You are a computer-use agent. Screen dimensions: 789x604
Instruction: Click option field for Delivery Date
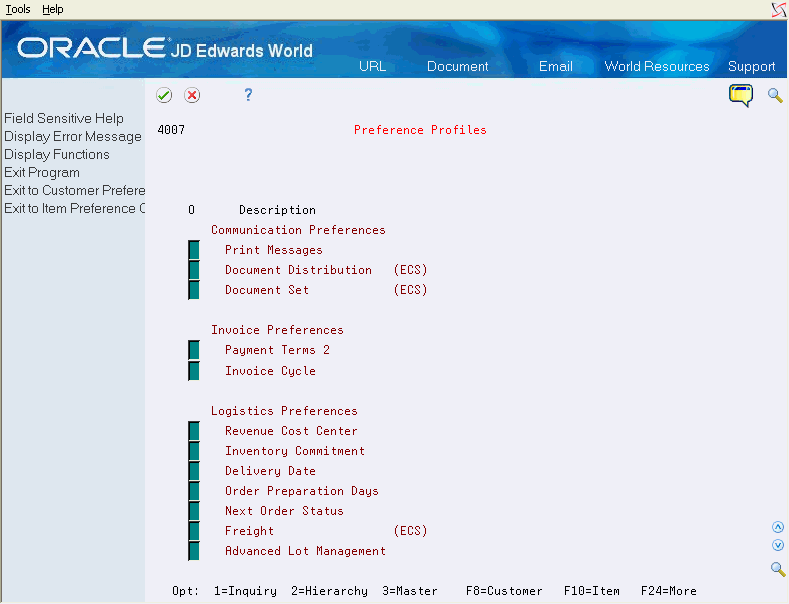pyautogui.click(x=194, y=471)
